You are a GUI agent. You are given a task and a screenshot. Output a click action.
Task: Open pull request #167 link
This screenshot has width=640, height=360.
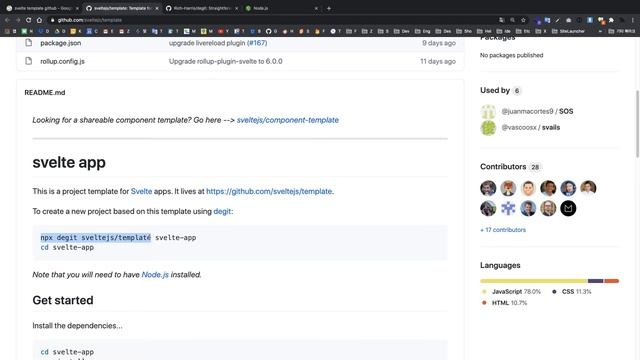pyautogui.click(x=257, y=43)
